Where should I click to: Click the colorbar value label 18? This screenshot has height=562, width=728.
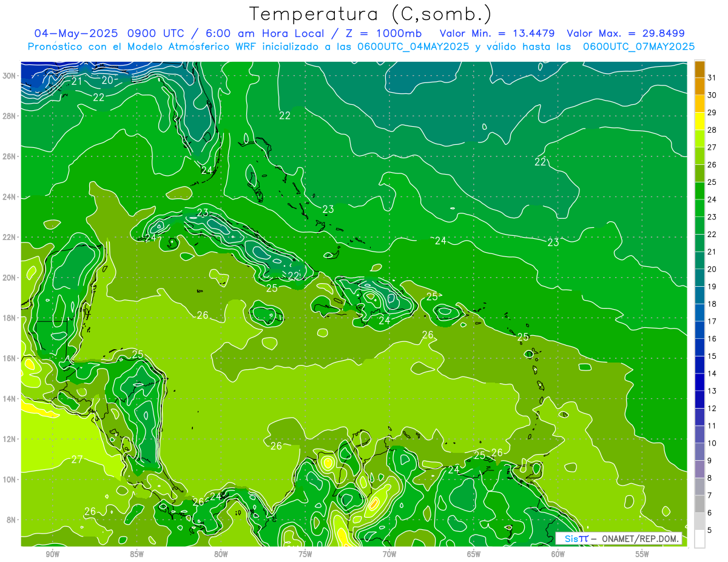coord(712,304)
